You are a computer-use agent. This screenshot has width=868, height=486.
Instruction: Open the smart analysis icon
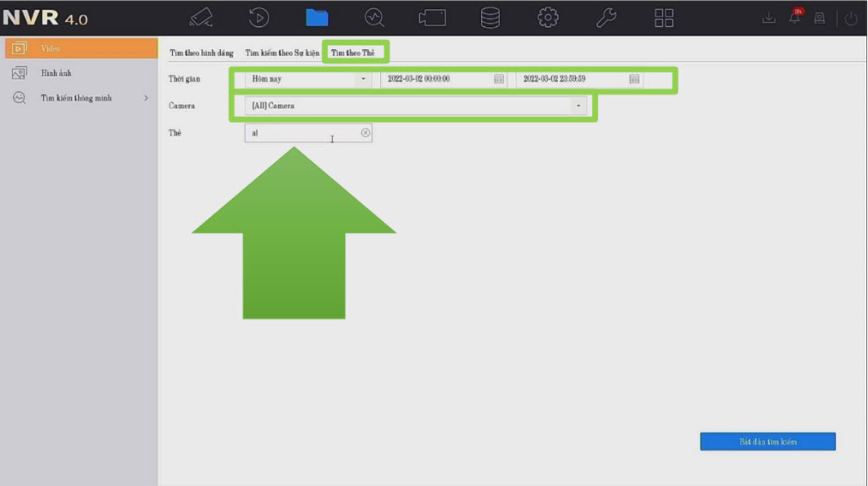click(x=374, y=18)
